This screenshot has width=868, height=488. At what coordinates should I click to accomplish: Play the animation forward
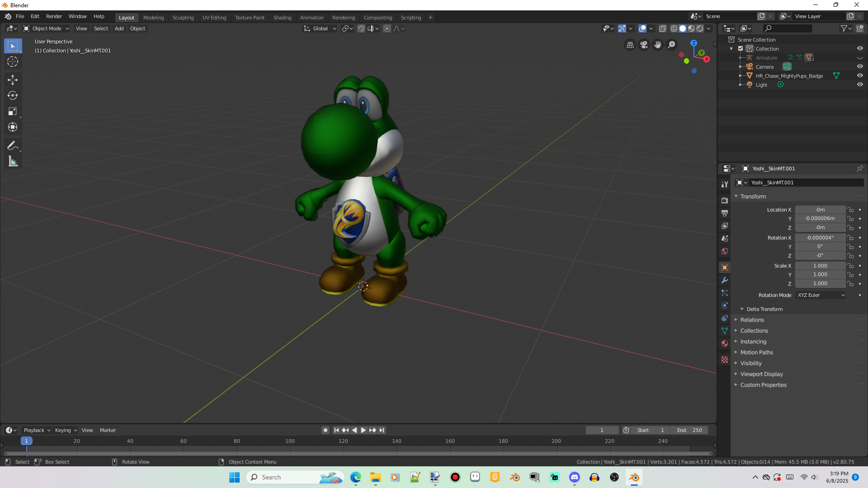[363, 430]
